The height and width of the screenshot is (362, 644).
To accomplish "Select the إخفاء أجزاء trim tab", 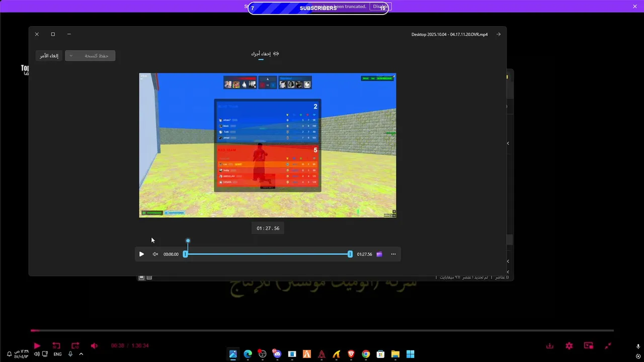I will click(x=265, y=54).
